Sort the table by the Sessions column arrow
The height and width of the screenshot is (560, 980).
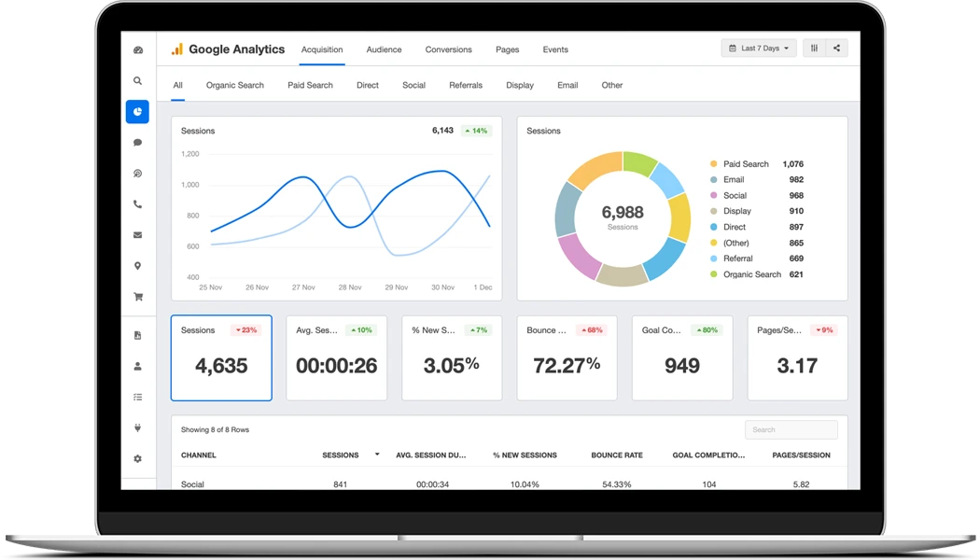(x=377, y=455)
